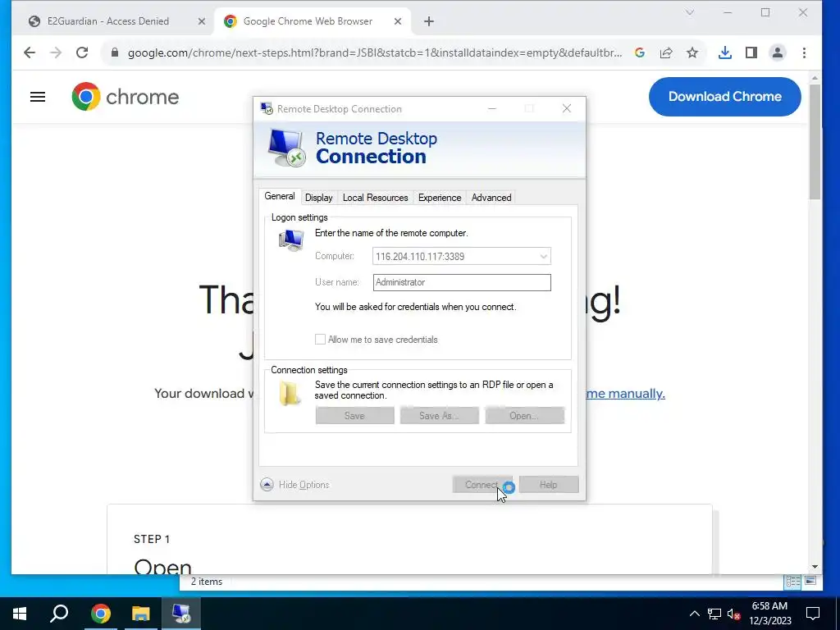
Task: Click the folder icon in Connection settings
Action: [290, 394]
